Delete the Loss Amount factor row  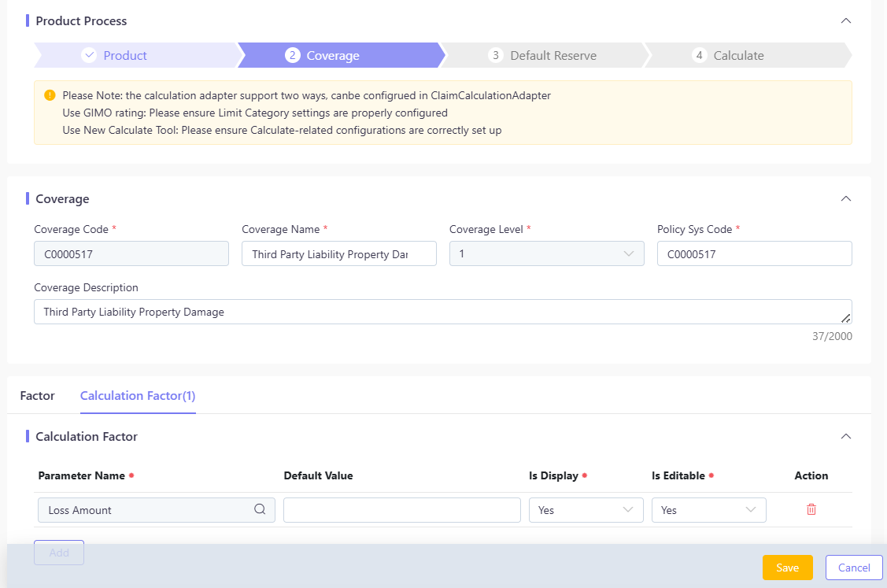[x=811, y=509]
